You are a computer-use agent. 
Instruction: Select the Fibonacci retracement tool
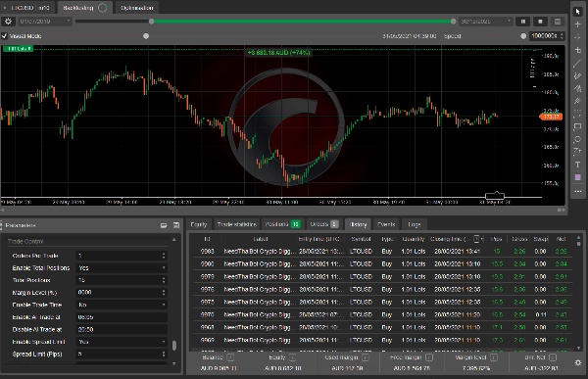pos(577,114)
